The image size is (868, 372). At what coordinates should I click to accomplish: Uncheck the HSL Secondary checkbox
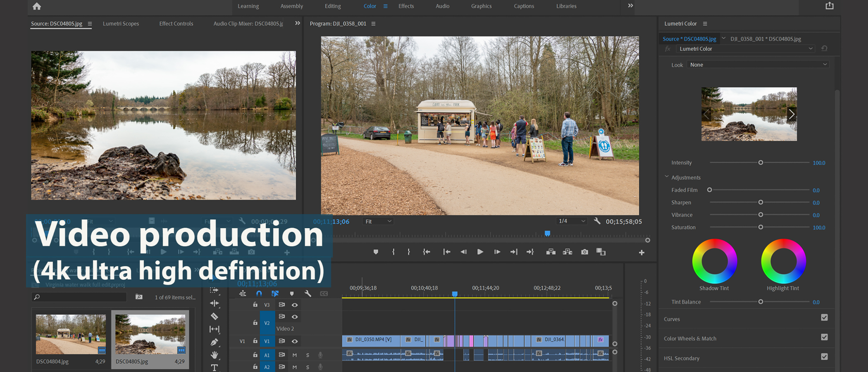[x=824, y=357]
